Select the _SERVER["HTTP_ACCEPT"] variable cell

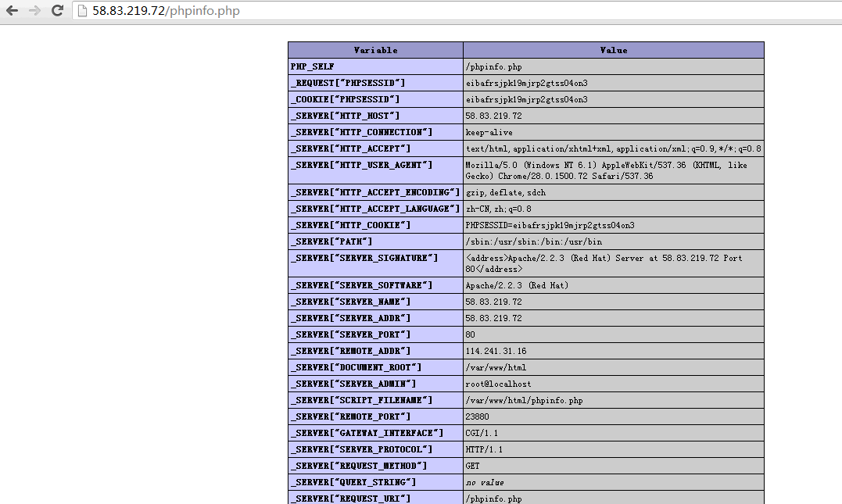click(x=375, y=148)
